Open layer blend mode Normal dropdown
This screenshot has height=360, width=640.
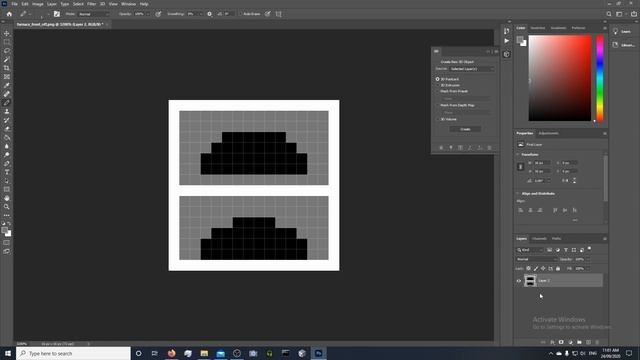tap(536, 259)
